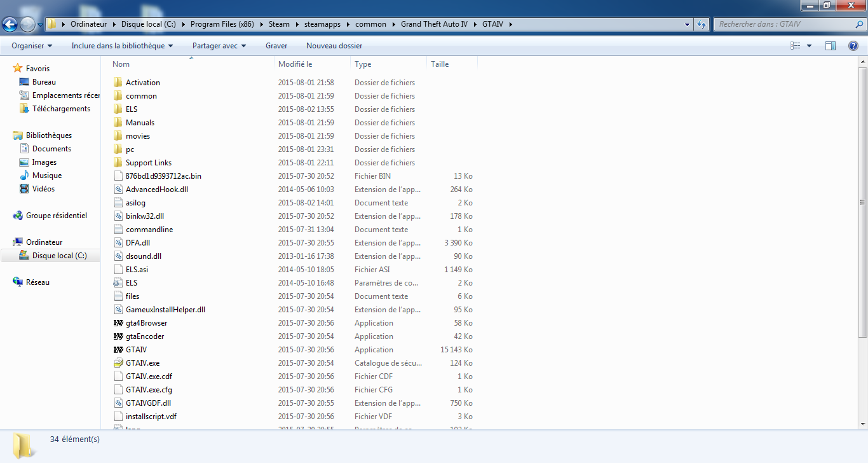This screenshot has width=868, height=463.
Task: Expand the arrow after Steam in address bar
Action: pos(296,24)
